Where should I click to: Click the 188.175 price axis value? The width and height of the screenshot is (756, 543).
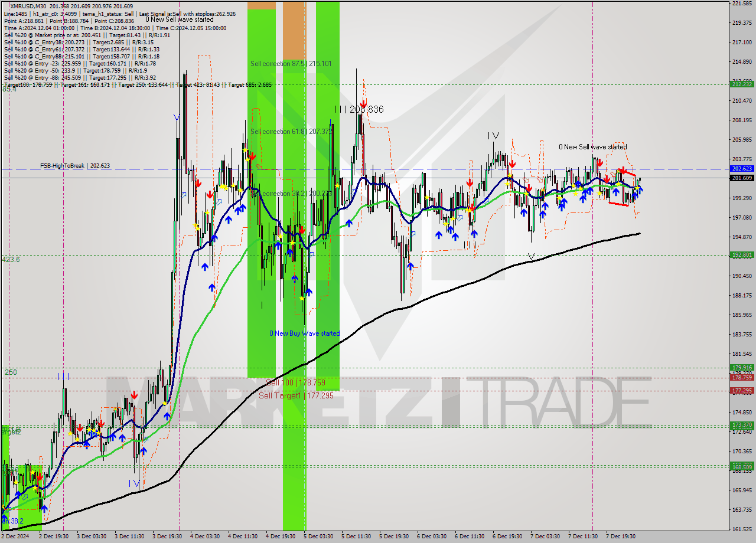[741, 296]
